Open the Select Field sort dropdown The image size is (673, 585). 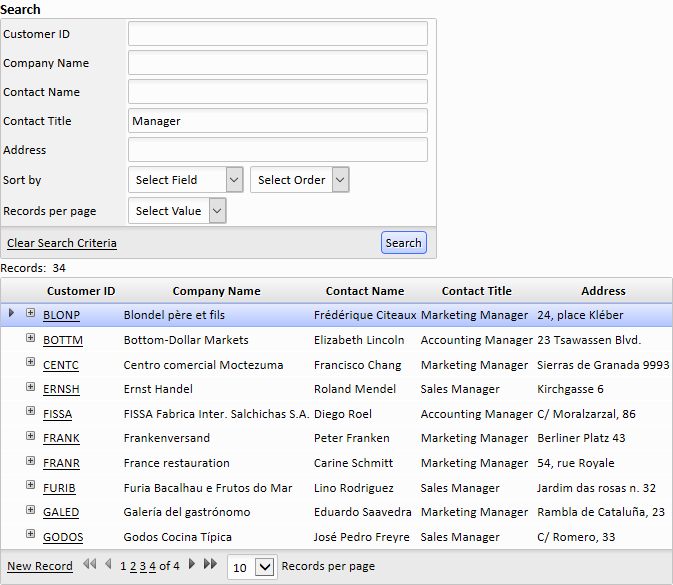coord(186,180)
